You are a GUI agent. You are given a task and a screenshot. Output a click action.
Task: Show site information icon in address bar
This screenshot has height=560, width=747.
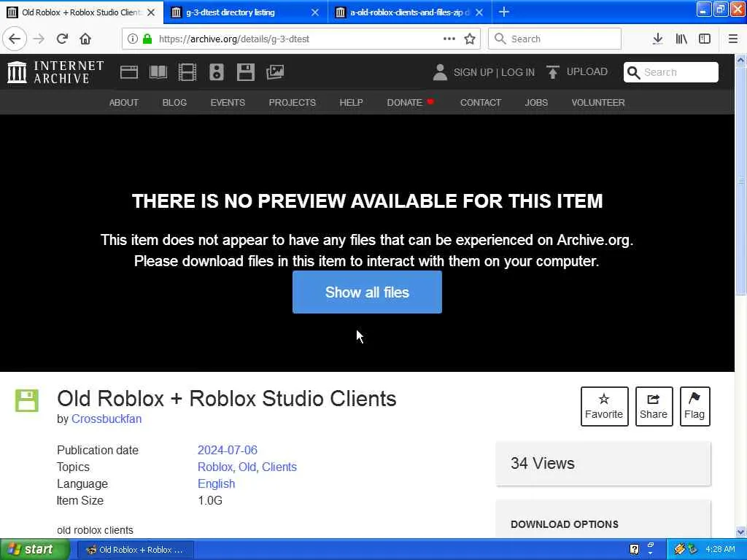click(133, 39)
